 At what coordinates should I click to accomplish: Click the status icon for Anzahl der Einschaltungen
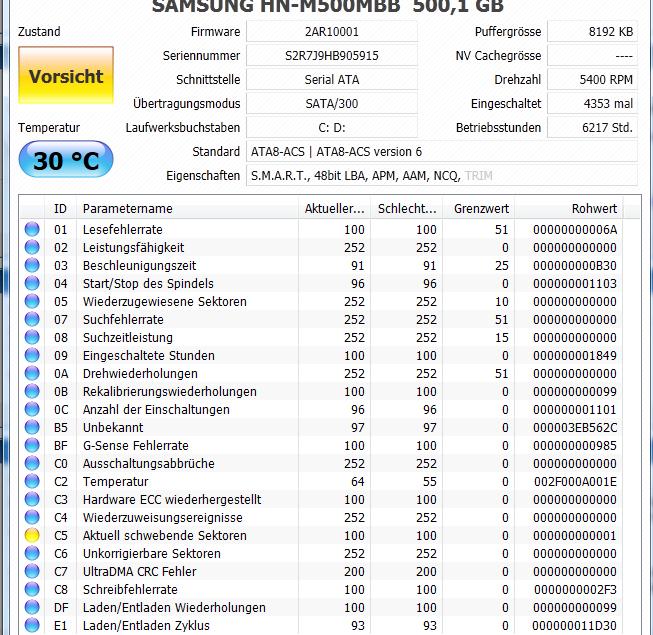point(32,409)
